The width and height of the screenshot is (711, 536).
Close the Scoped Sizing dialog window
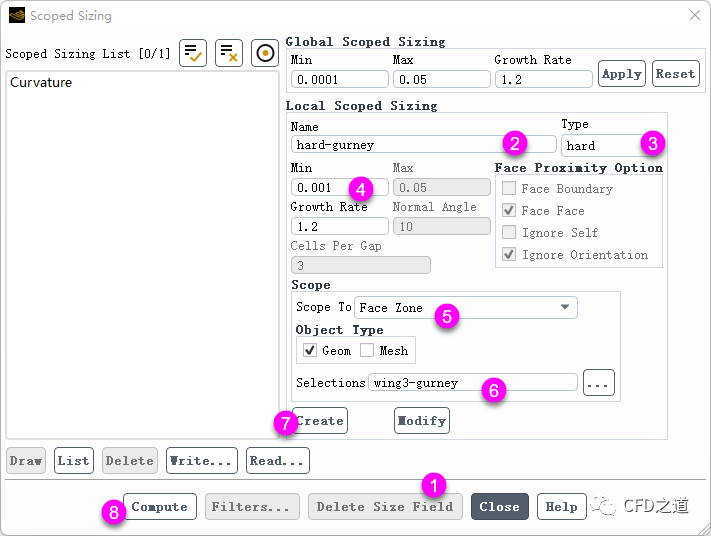(695, 15)
